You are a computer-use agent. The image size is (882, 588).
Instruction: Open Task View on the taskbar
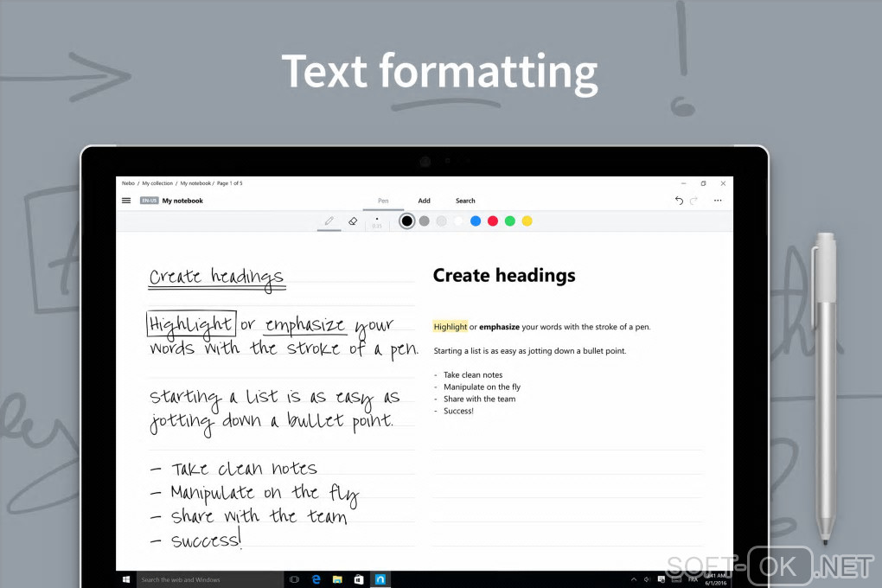294,579
